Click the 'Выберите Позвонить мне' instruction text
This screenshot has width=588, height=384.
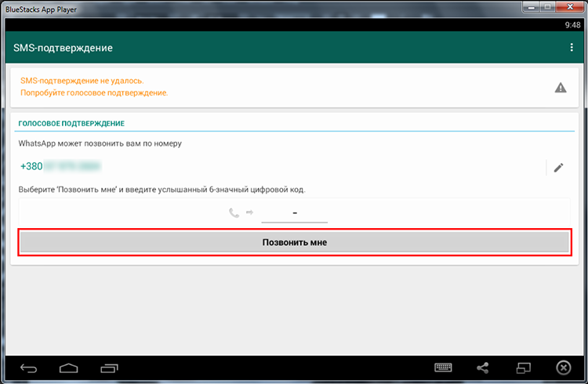pos(162,190)
